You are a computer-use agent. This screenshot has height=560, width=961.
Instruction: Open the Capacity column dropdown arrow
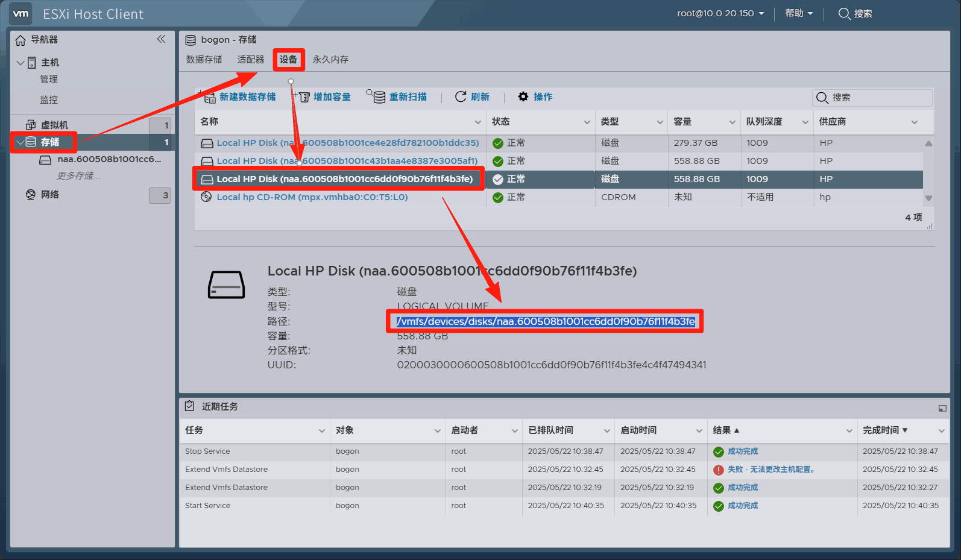point(733,122)
